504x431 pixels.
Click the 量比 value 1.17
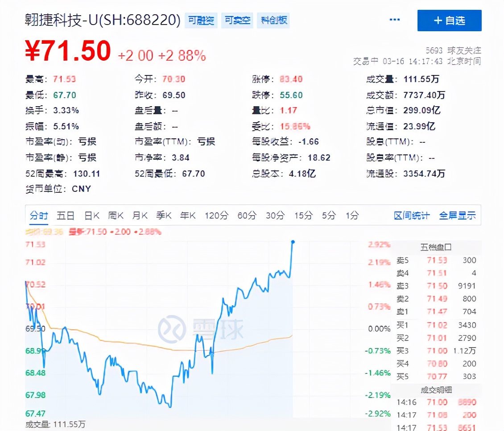coord(288,110)
